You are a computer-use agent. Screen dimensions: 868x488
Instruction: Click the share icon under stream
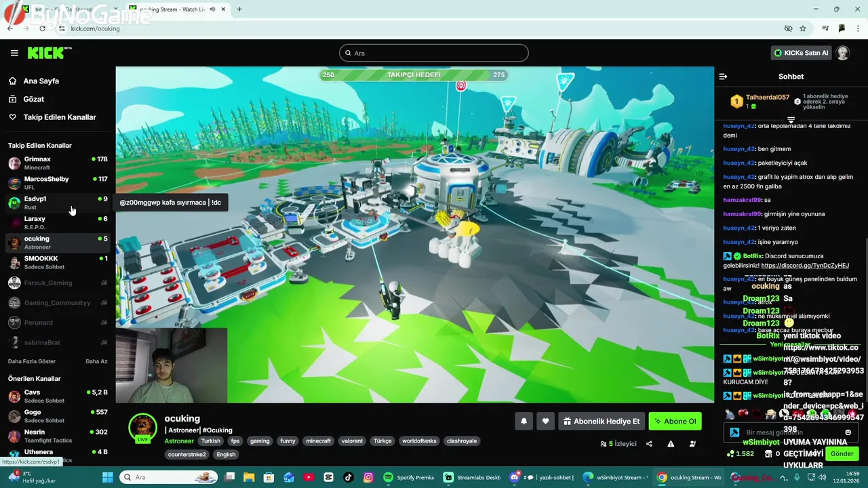pyautogui.click(x=649, y=444)
